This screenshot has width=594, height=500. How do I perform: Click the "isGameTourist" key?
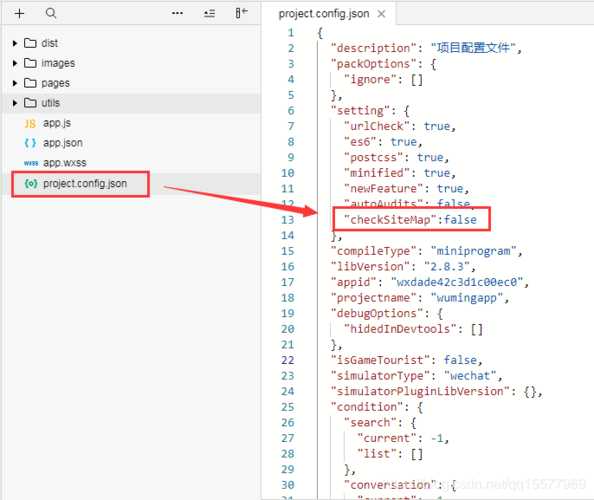(380, 360)
